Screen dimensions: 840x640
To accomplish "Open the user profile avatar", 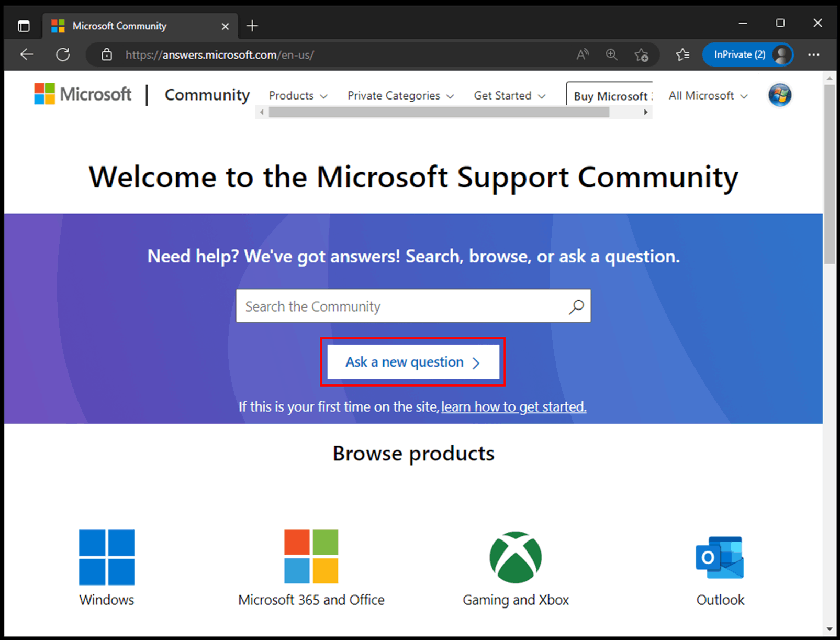I will [779, 95].
